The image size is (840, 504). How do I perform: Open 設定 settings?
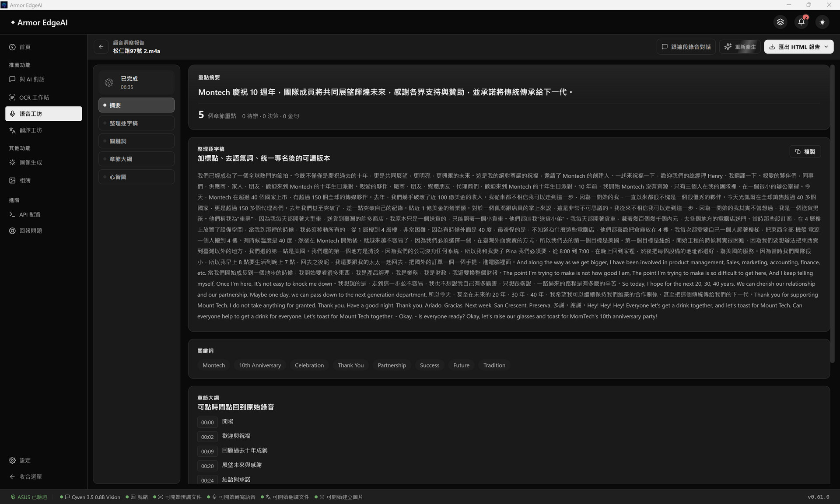point(43,461)
